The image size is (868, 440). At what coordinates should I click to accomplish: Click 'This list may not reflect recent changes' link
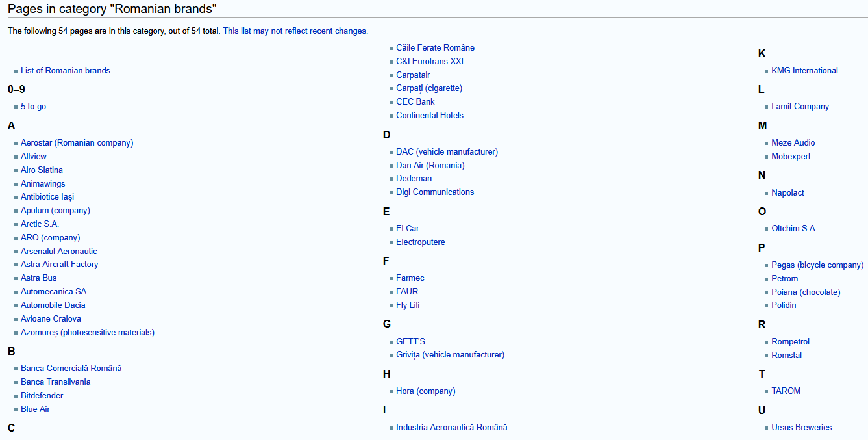[x=295, y=31]
